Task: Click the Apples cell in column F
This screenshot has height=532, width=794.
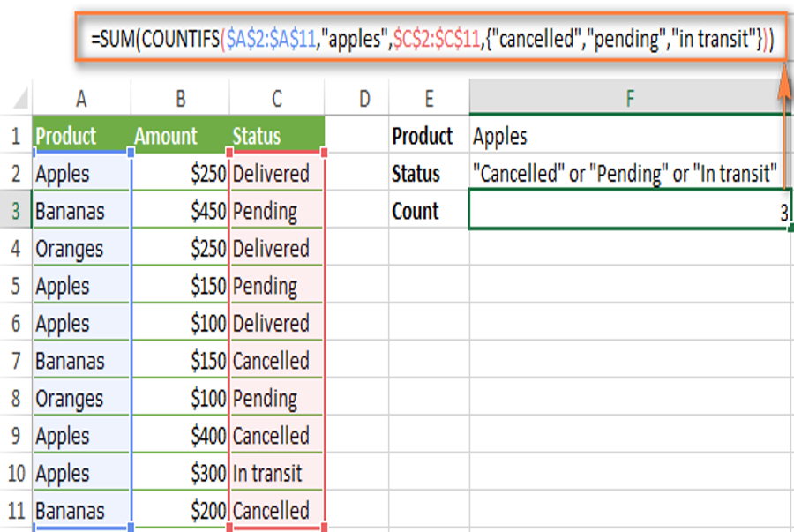Action: 631,136
